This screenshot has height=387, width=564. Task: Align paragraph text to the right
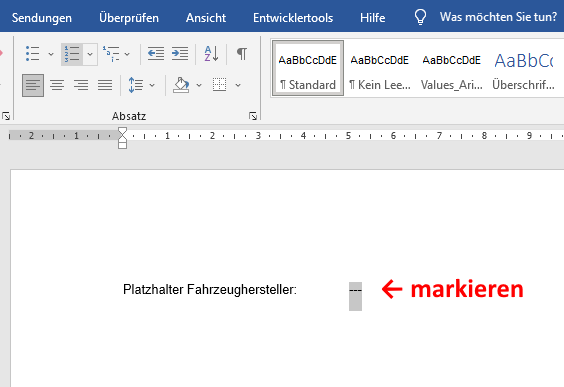pos(81,85)
